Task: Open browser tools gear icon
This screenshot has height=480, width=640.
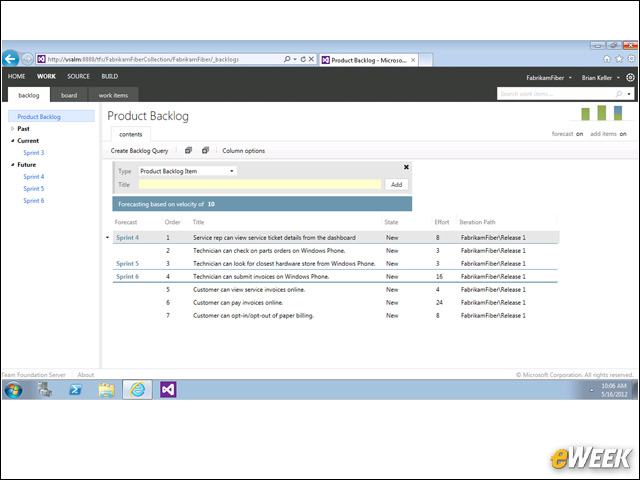Action: point(631,59)
